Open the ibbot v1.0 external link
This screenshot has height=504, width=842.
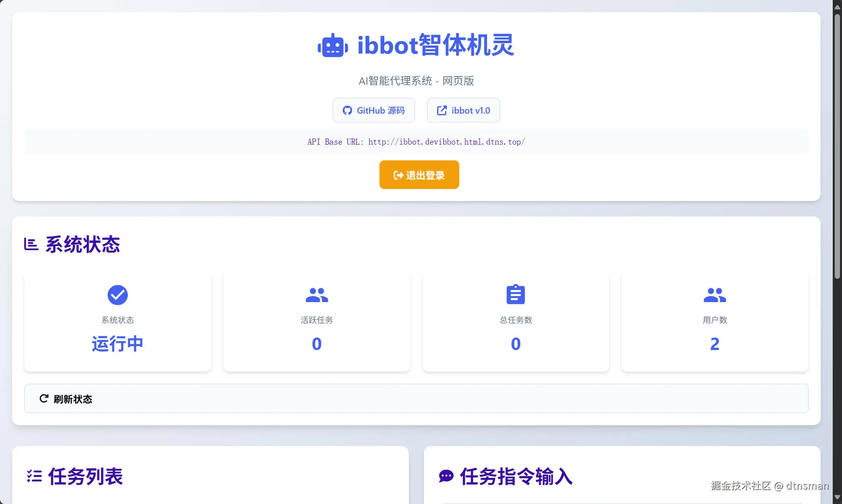[x=463, y=110]
